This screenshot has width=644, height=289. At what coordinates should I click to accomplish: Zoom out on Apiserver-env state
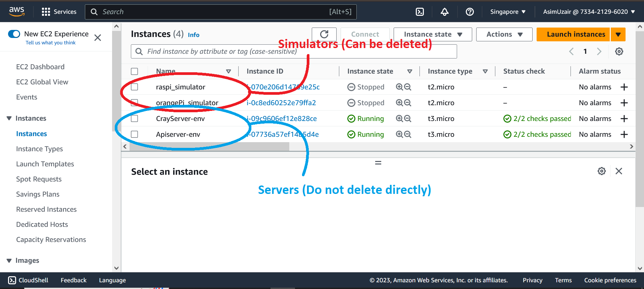(408, 134)
